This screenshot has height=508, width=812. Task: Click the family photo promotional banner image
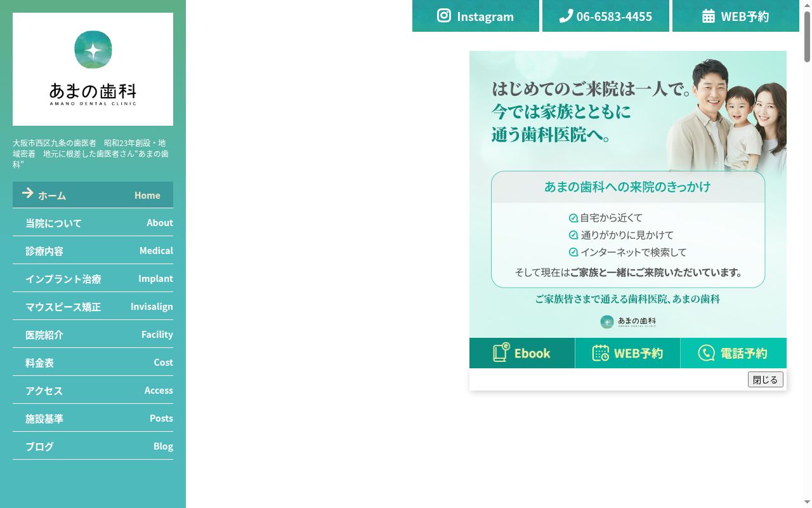coord(628,194)
